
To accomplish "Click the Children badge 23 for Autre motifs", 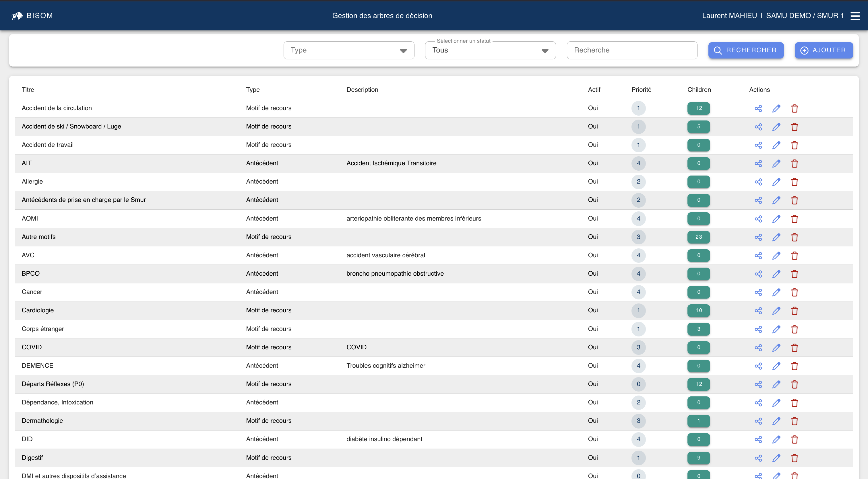I will [x=699, y=237].
